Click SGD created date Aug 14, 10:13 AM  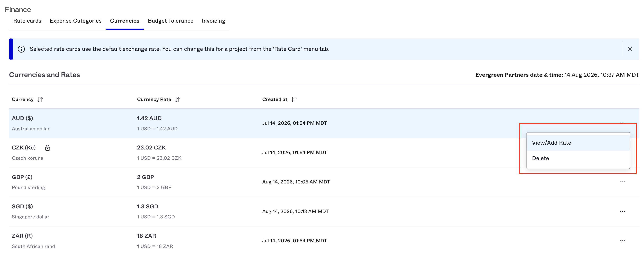point(296,211)
